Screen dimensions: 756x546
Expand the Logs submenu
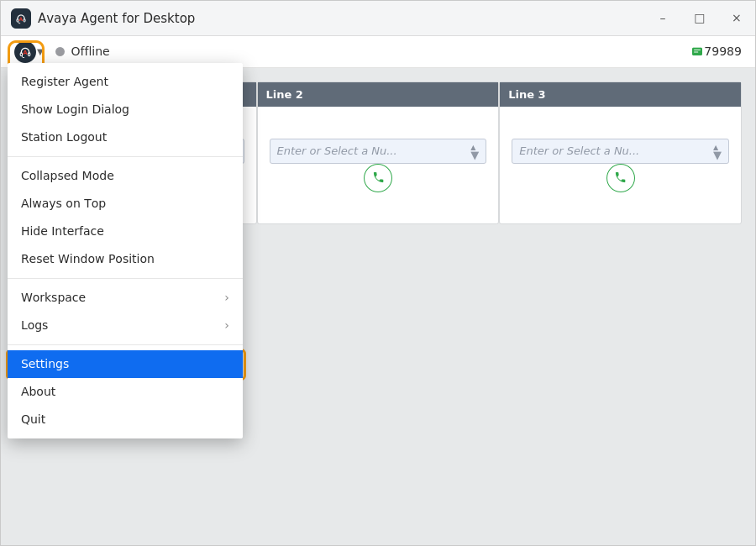point(125,325)
